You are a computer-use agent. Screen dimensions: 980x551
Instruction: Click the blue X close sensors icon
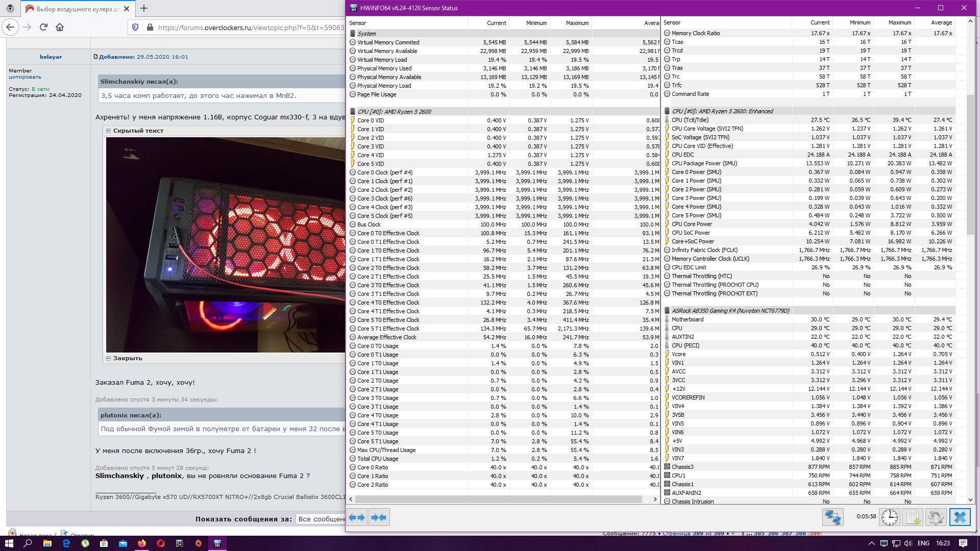[x=960, y=517]
